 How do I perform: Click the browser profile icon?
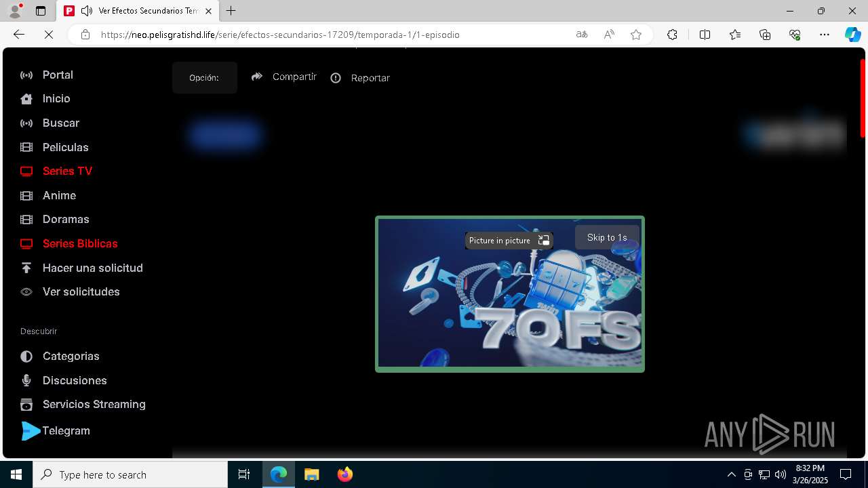(15, 10)
